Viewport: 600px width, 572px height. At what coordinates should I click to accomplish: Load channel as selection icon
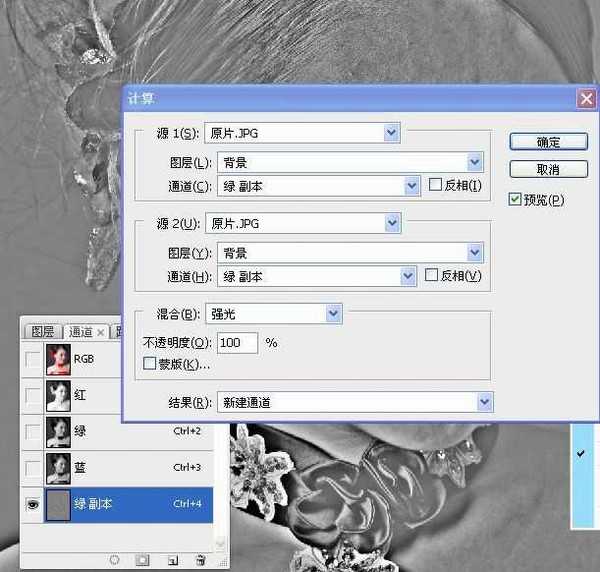click(114, 561)
